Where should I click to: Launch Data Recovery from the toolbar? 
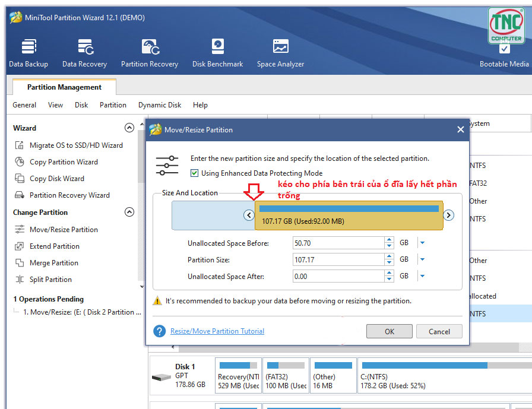click(x=84, y=53)
